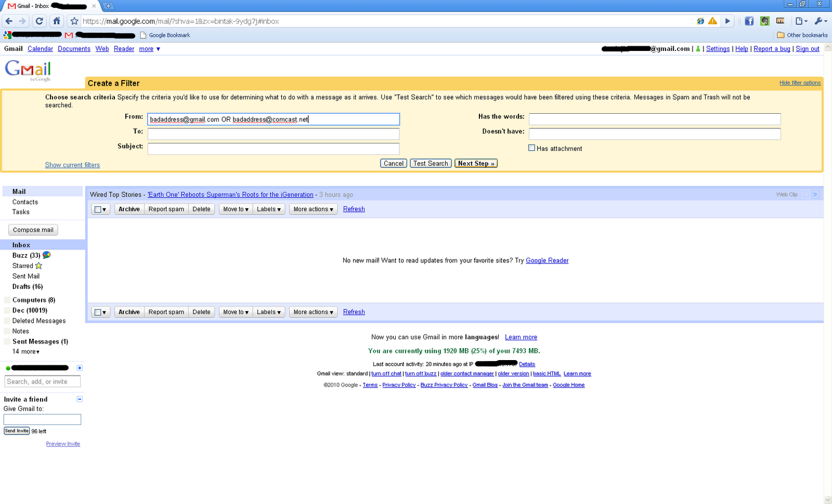Open Reader from the top navigation
This screenshot has height=504, width=832.
pos(124,49)
